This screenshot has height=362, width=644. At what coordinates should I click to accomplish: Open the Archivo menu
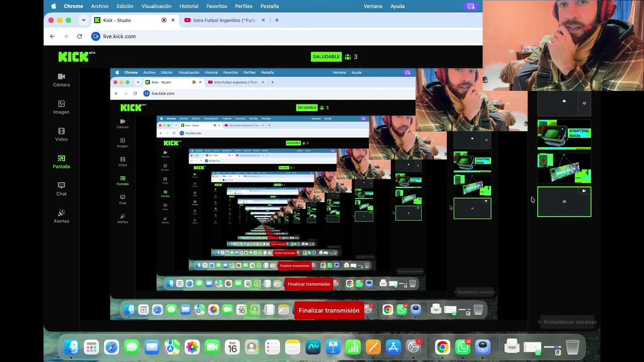(100, 6)
